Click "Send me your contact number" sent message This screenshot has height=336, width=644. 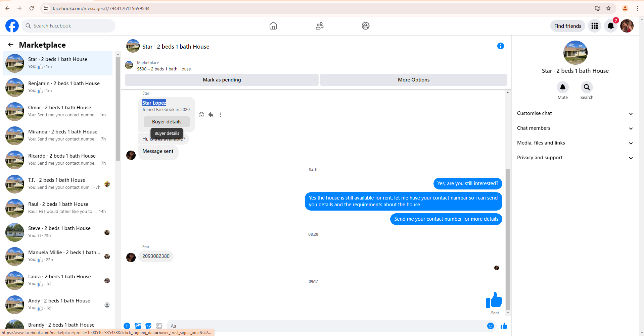coord(446,219)
